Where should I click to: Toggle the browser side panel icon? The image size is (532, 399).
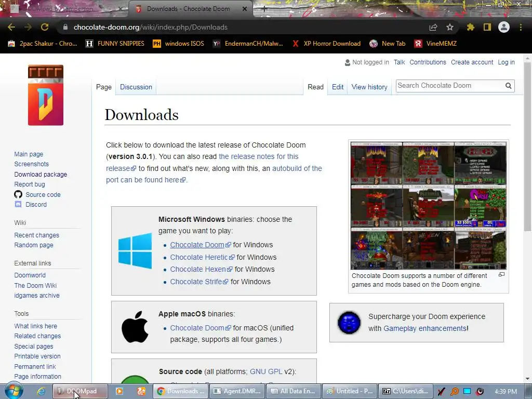pos(487,27)
